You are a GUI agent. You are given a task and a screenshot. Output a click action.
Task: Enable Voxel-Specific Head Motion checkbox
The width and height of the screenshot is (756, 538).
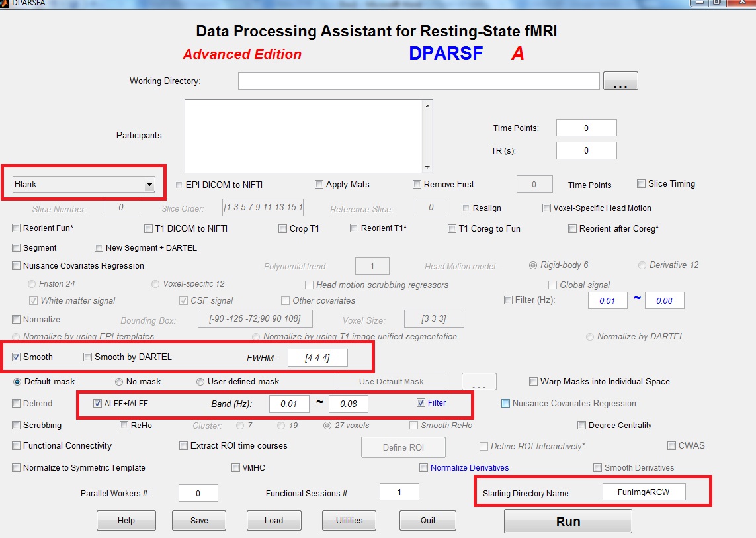click(546, 208)
